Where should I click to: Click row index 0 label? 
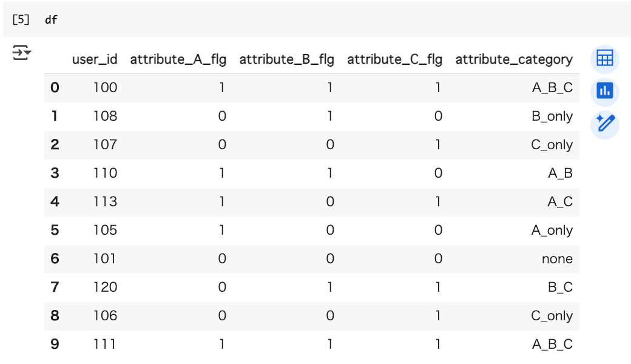click(x=55, y=88)
